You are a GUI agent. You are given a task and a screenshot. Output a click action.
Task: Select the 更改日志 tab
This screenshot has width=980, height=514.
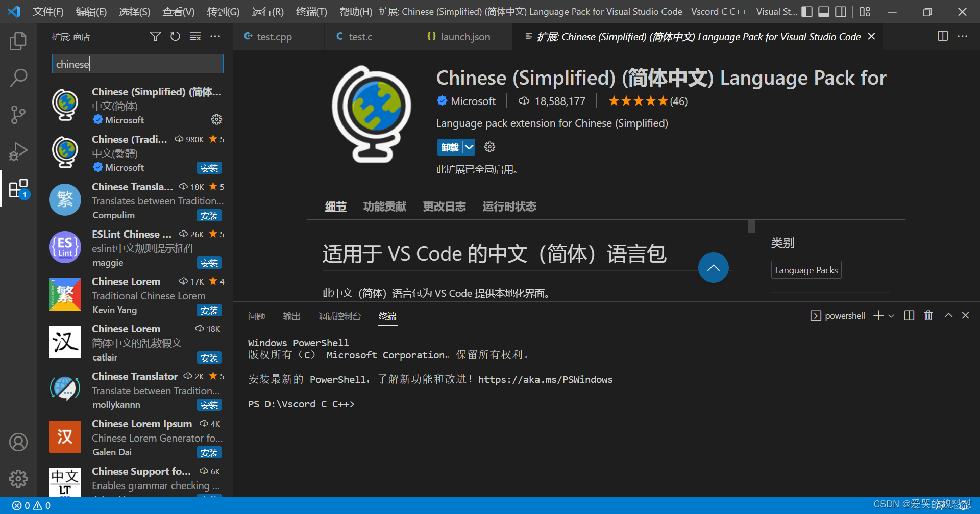(x=445, y=207)
